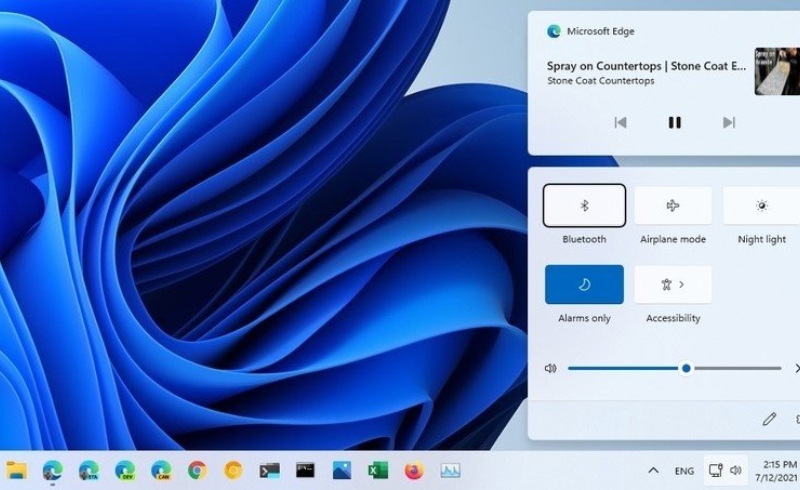The image size is (800, 490).
Task: Open File Explorer from the taskbar
Action: (x=16, y=470)
